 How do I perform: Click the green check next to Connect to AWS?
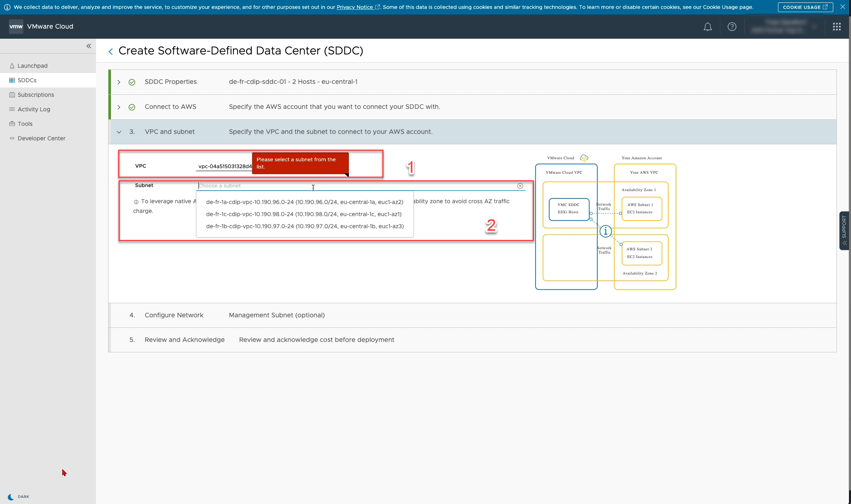[x=132, y=107]
